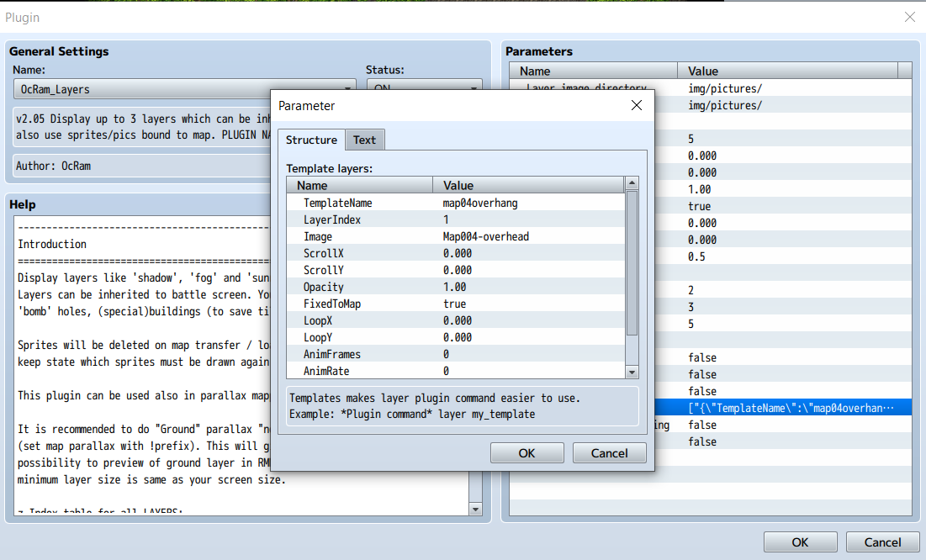Close the Plugin window with X
This screenshot has width=926, height=560.
click(909, 17)
